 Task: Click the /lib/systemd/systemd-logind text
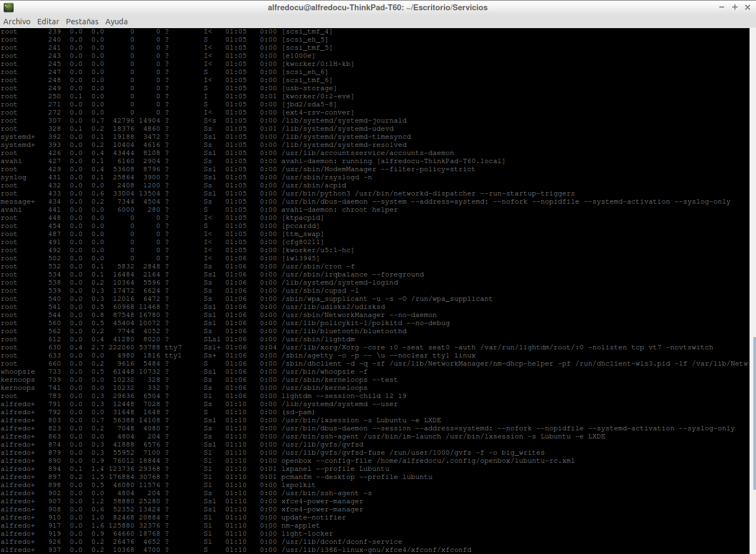(340, 283)
